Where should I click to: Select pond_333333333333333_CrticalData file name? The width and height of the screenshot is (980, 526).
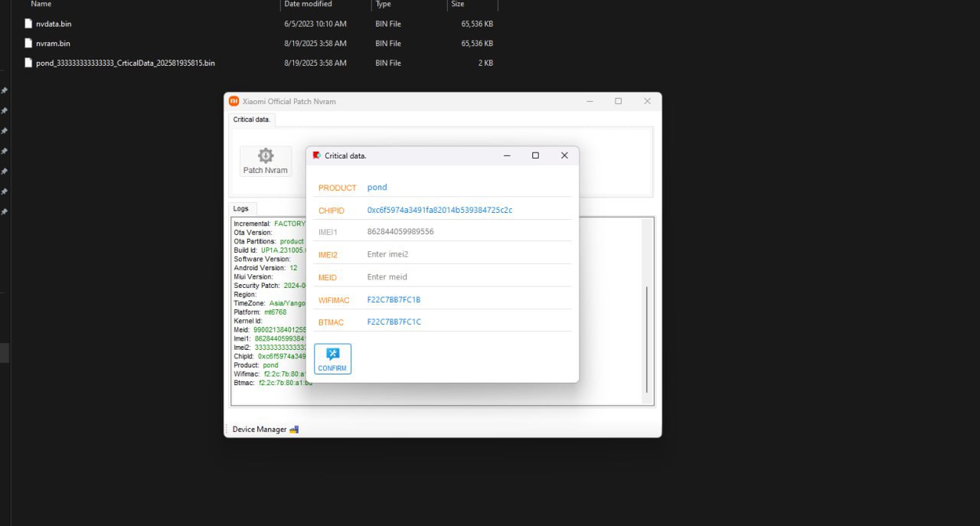click(x=126, y=63)
